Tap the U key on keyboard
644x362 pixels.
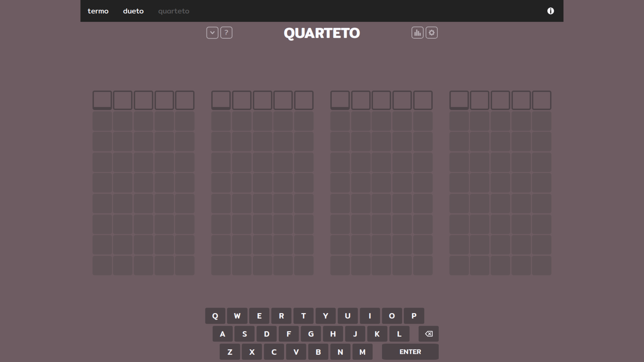pos(348,316)
